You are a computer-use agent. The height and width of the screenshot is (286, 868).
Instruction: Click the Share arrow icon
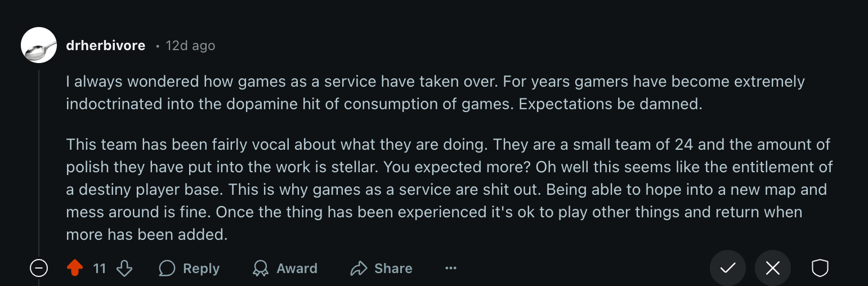point(359,269)
